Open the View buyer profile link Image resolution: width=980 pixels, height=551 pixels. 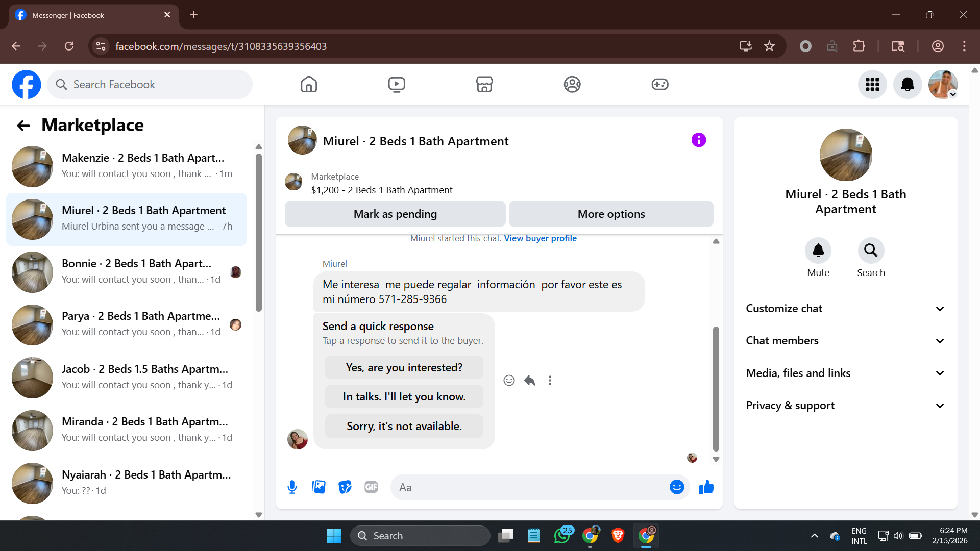point(540,238)
